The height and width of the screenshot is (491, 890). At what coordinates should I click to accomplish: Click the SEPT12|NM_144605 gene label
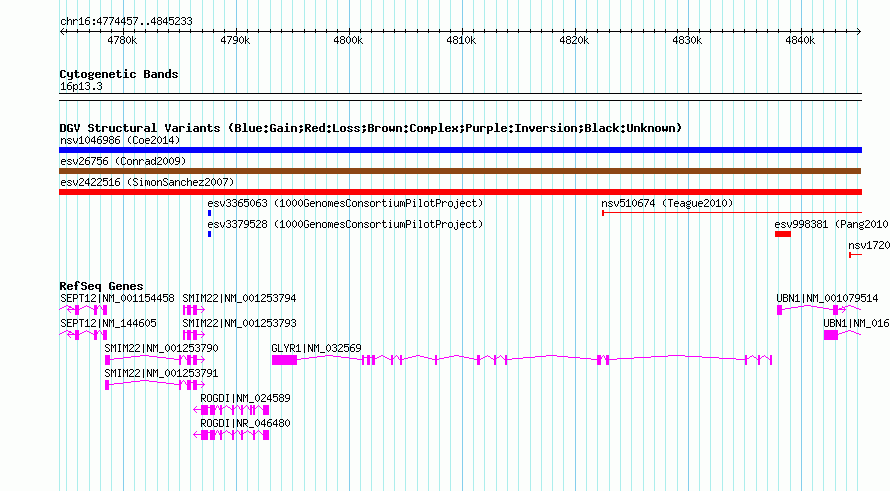coord(108,323)
